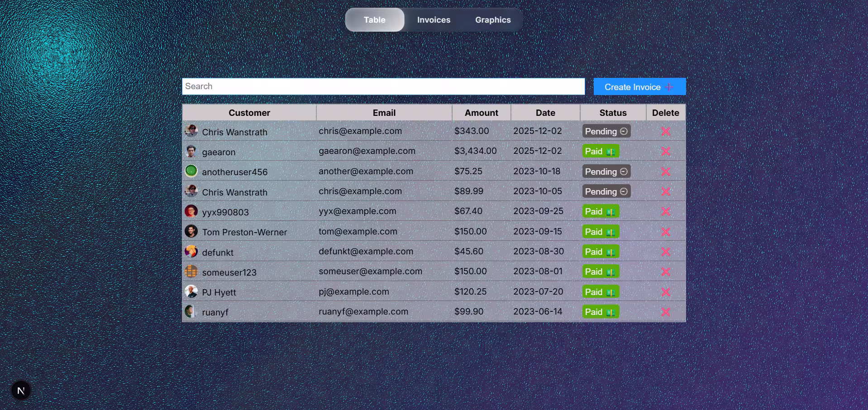Image resolution: width=868 pixels, height=410 pixels.
Task: Toggle Paid status on gaearon invoice
Action: point(600,151)
